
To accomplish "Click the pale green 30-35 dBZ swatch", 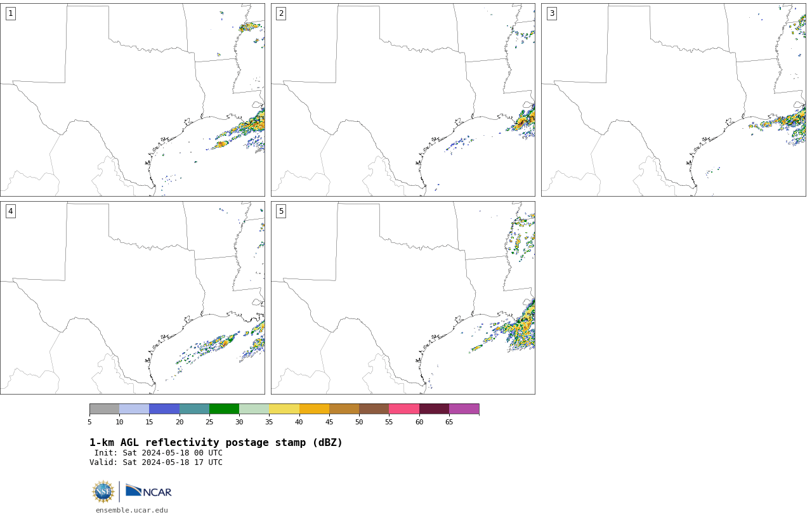I will (254, 409).
